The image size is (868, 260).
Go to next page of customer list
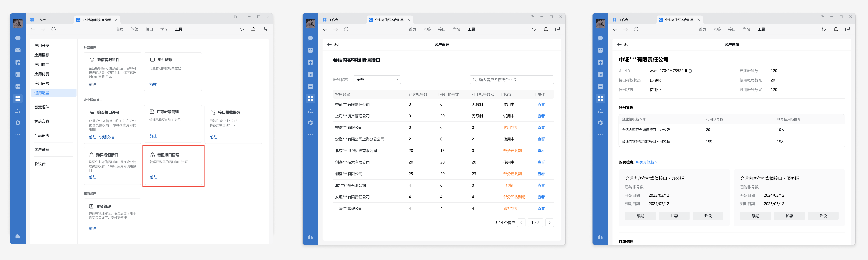point(550,223)
